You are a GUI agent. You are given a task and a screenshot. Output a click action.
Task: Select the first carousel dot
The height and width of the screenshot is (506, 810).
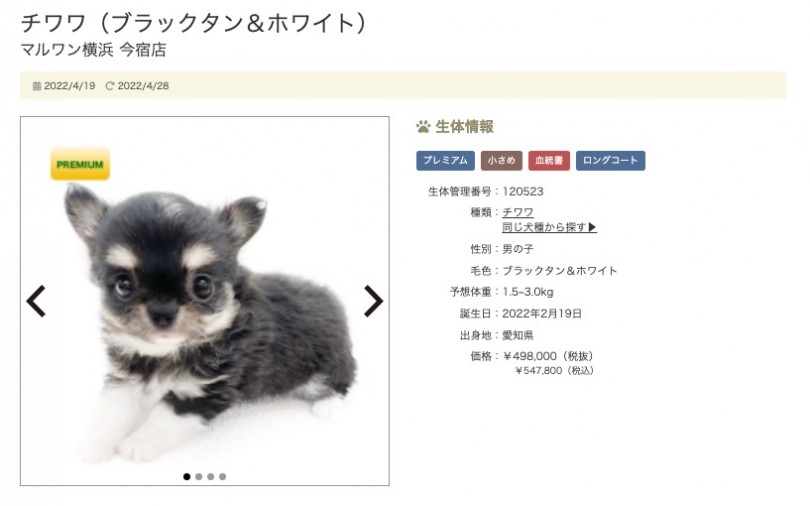(x=187, y=477)
